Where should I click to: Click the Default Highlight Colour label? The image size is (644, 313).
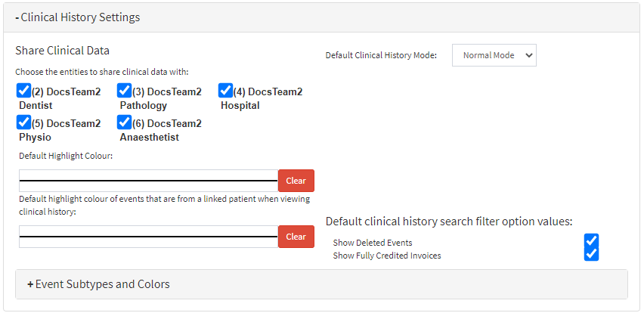tap(66, 156)
